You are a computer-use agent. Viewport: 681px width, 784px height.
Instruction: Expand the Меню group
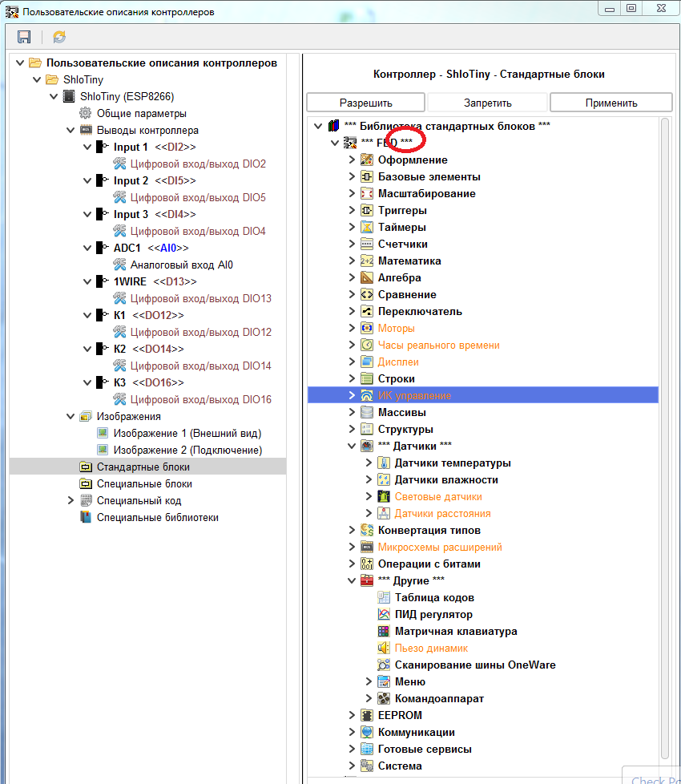pyautogui.click(x=369, y=681)
